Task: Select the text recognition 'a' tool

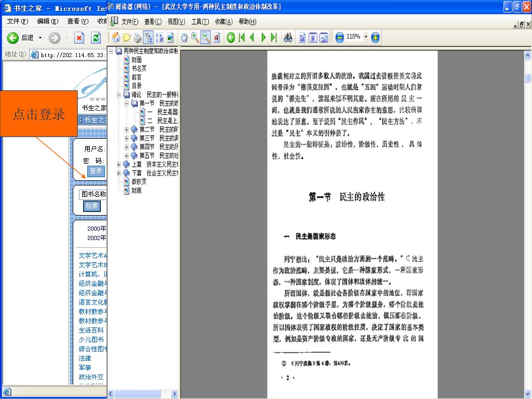Action: click(217, 37)
